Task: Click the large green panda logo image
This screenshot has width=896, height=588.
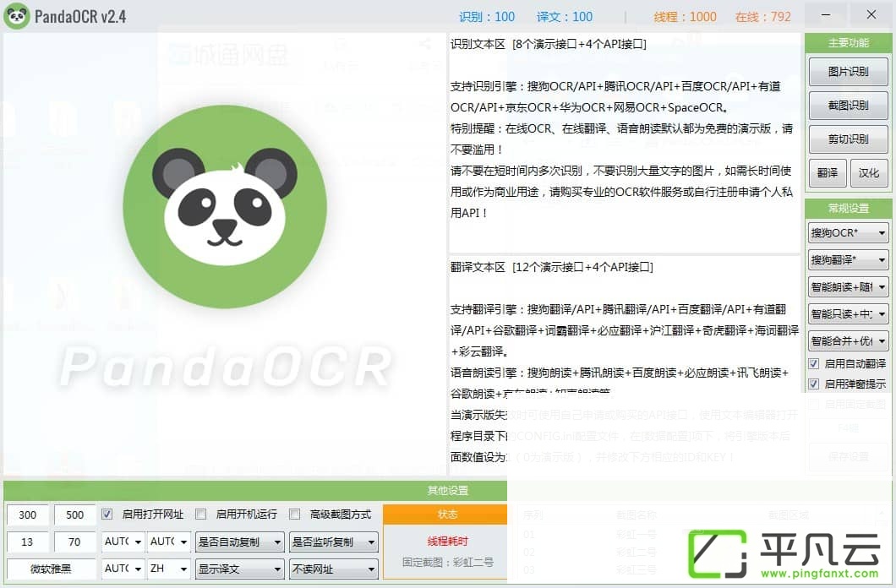Action: 225,207
